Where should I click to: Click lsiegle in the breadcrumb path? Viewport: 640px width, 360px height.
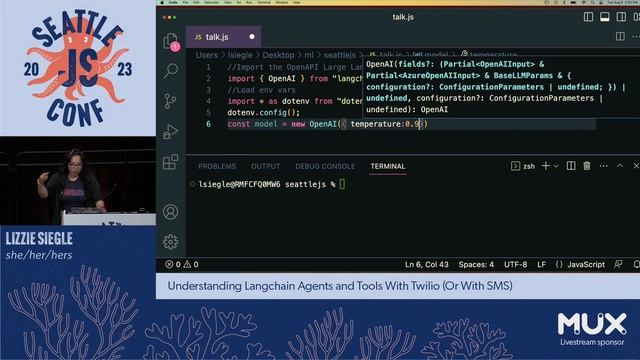(240, 55)
